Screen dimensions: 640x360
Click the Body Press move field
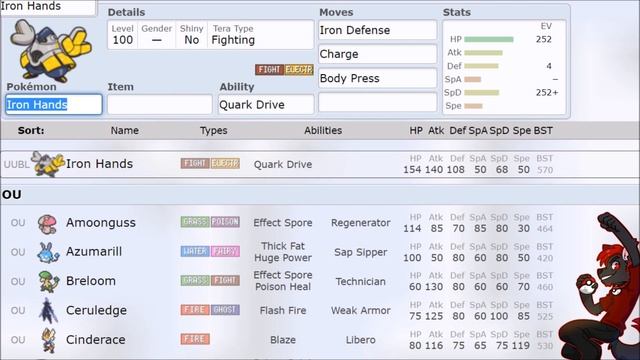tap(378, 78)
